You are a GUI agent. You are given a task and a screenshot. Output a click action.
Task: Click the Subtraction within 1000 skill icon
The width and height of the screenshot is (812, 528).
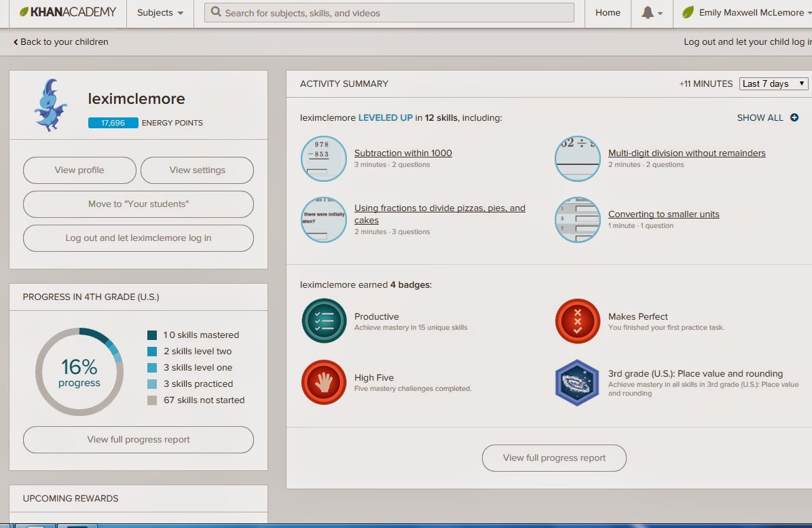click(x=324, y=158)
